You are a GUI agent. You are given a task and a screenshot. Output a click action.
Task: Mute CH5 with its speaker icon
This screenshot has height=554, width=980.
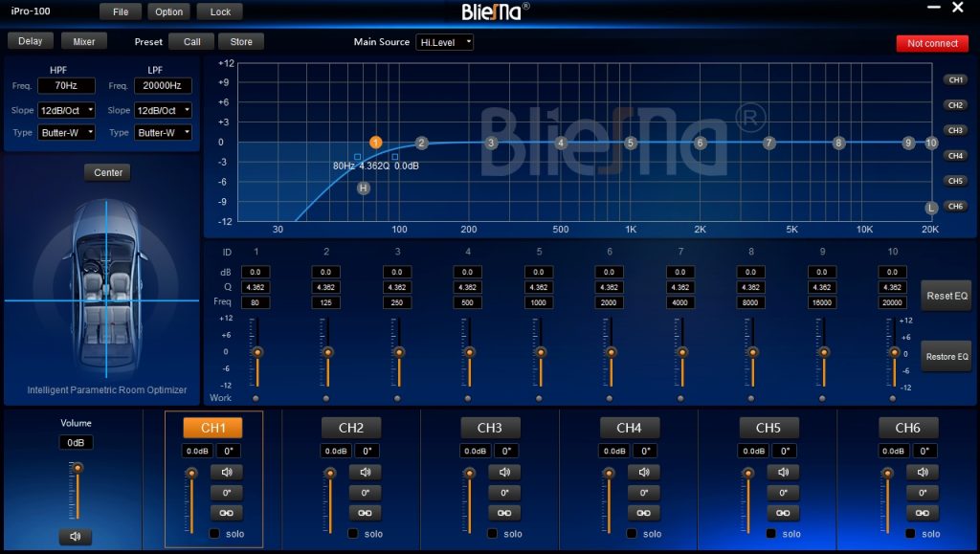783,472
